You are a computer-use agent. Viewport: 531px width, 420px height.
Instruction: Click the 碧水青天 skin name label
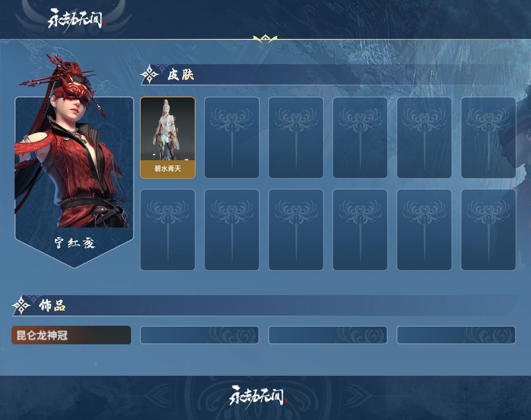pos(168,169)
